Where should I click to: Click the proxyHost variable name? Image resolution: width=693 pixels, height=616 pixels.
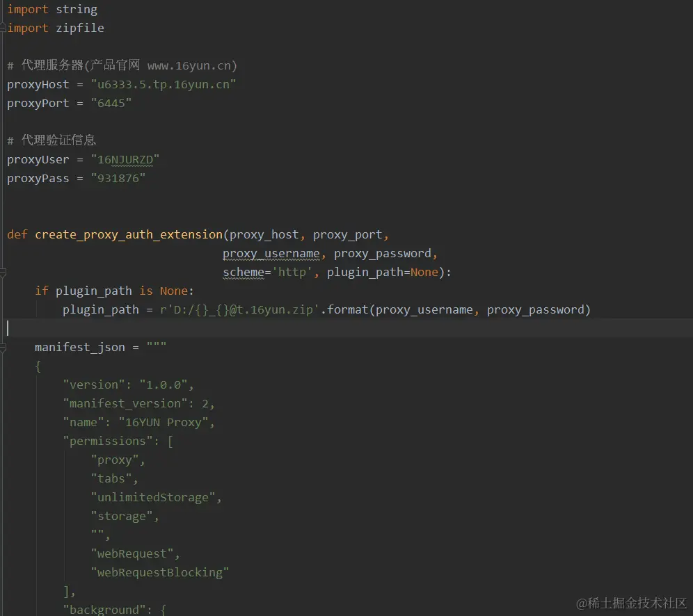(38, 84)
